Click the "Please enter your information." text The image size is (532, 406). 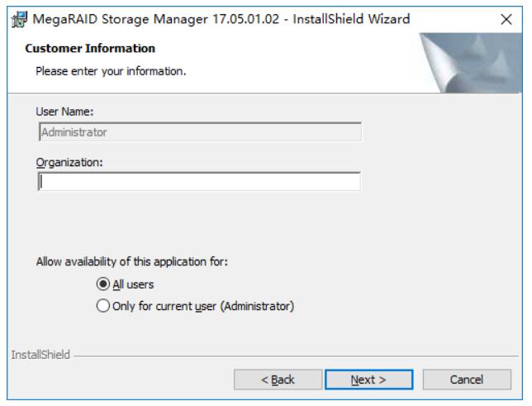click(111, 71)
